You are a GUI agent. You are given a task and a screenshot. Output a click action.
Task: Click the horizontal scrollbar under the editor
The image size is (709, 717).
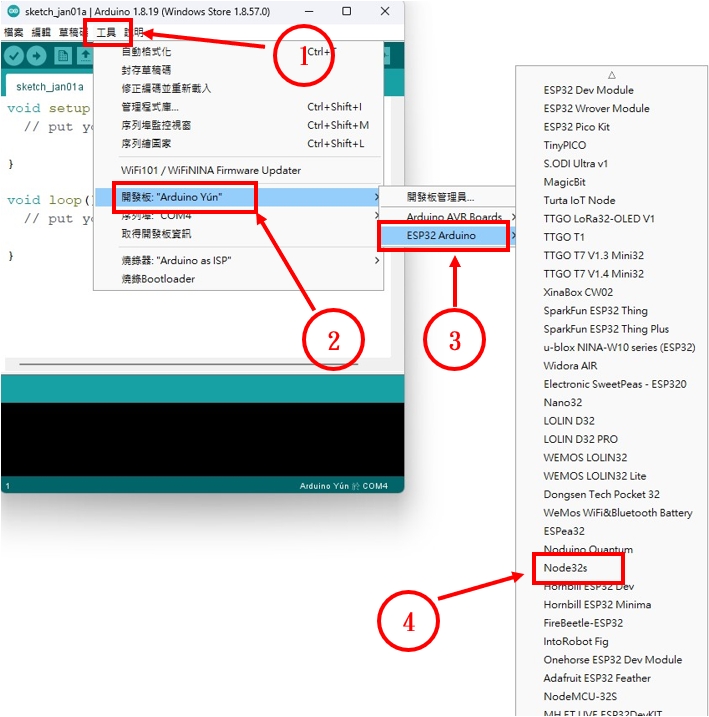188,364
